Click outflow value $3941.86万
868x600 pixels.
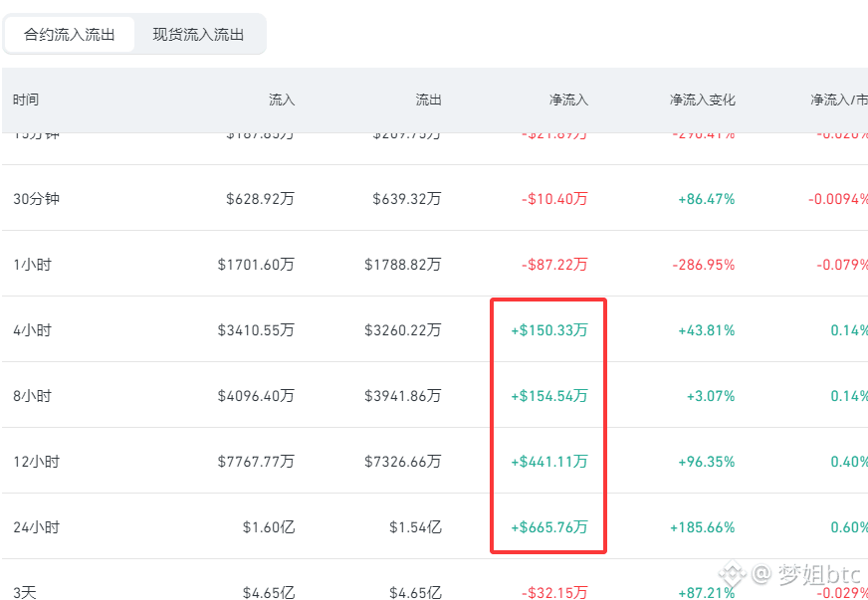[403, 396]
